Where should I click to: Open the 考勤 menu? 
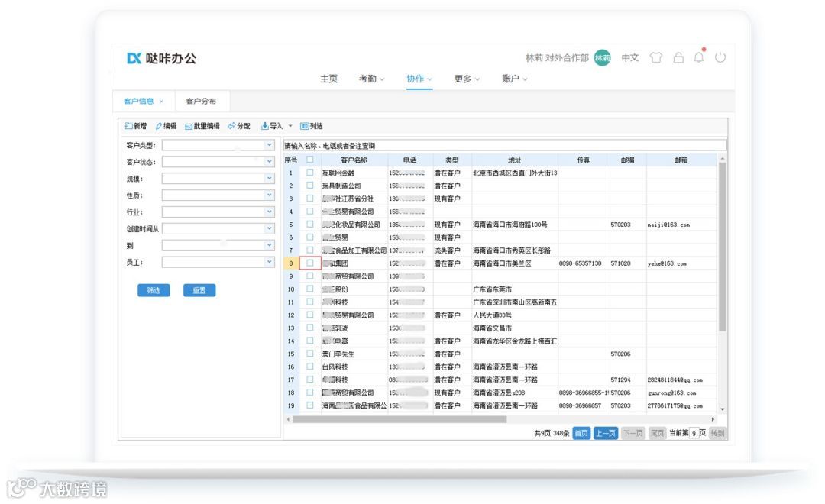pyautogui.click(x=371, y=79)
